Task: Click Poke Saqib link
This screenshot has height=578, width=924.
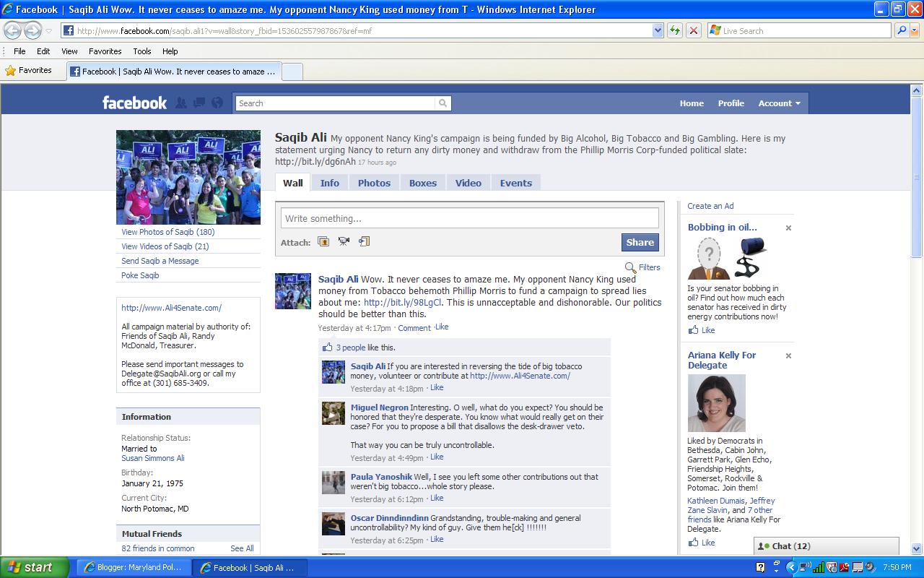Action: pos(140,275)
